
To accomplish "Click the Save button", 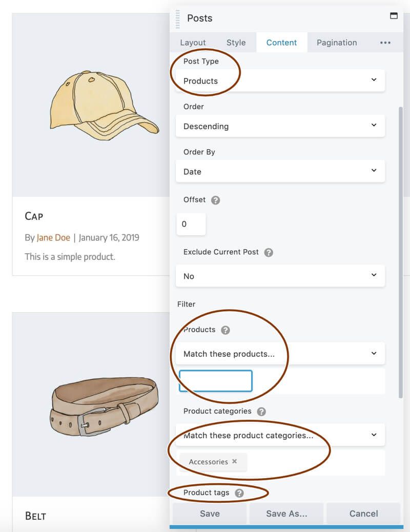I will pos(209,513).
